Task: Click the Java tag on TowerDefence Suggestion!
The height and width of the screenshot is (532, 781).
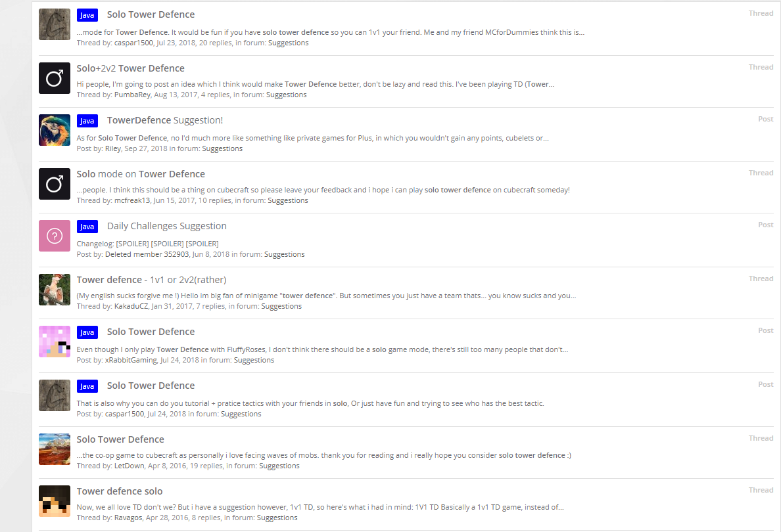Action: point(87,121)
